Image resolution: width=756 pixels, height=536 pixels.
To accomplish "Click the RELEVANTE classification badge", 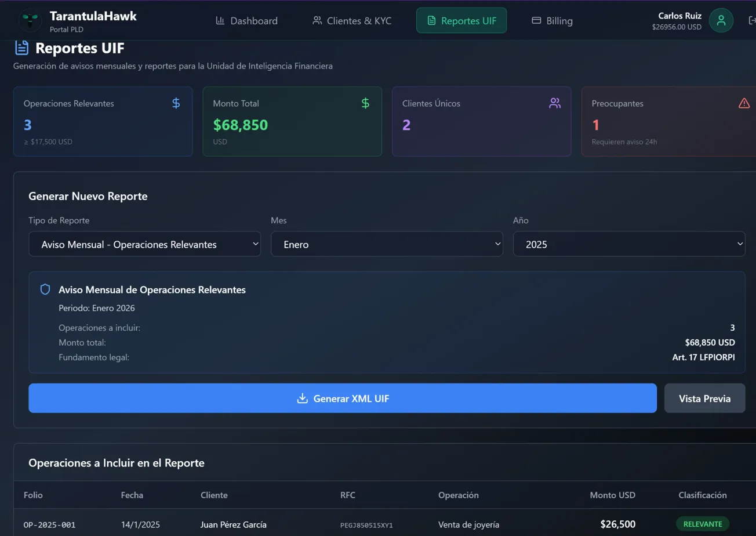I will click(702, 524).
